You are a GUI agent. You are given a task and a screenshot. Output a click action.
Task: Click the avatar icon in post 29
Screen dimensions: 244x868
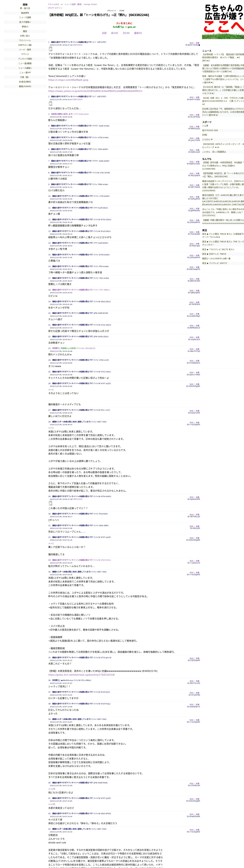(50, 503)
